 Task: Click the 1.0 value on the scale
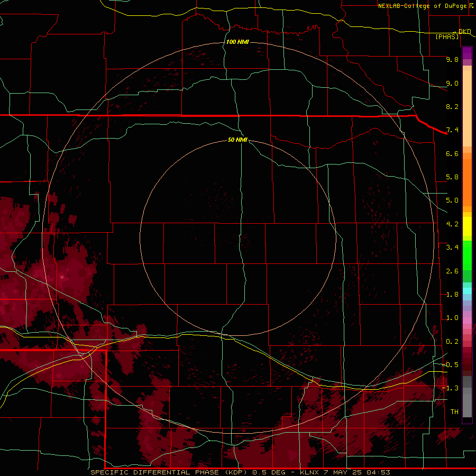452,318
